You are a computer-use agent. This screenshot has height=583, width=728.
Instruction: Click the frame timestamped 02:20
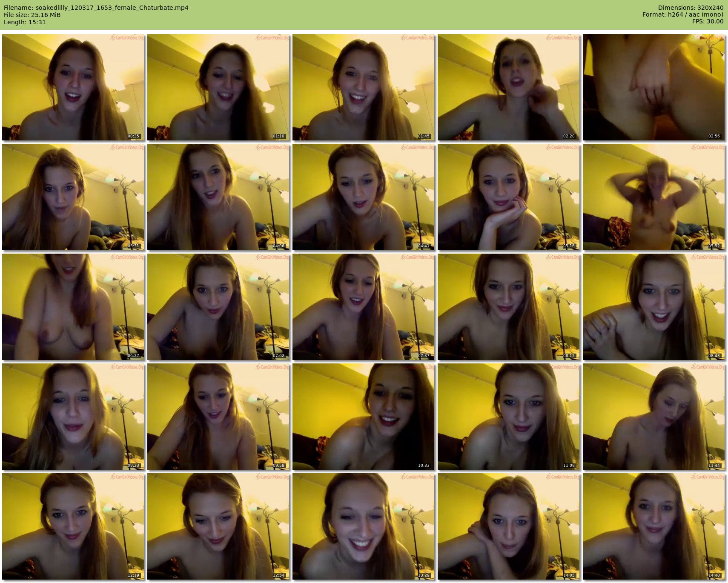(x=509, y=87)
